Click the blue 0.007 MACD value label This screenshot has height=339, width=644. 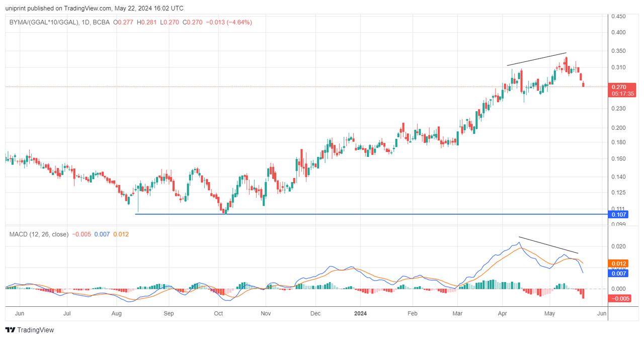coord(618,274)
